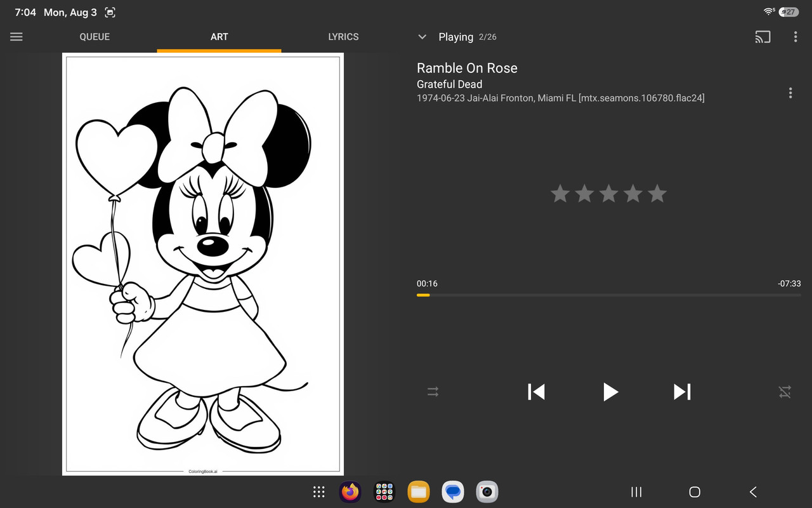Switch to the QUEUE tab
The height and width of the screenshot is (508, 812).
click(95, 37)
